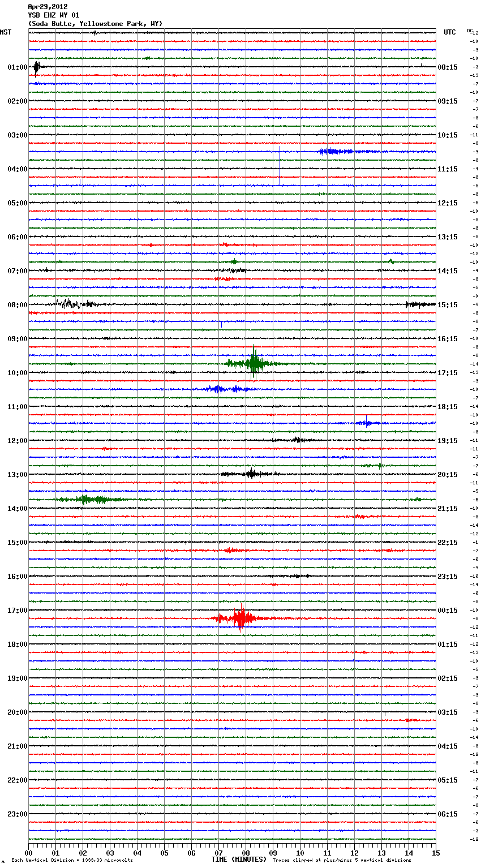This screenshot has height=868, width=481.
Task: Click the black spike at start of 01:00 trace
Action: point(36,68)
